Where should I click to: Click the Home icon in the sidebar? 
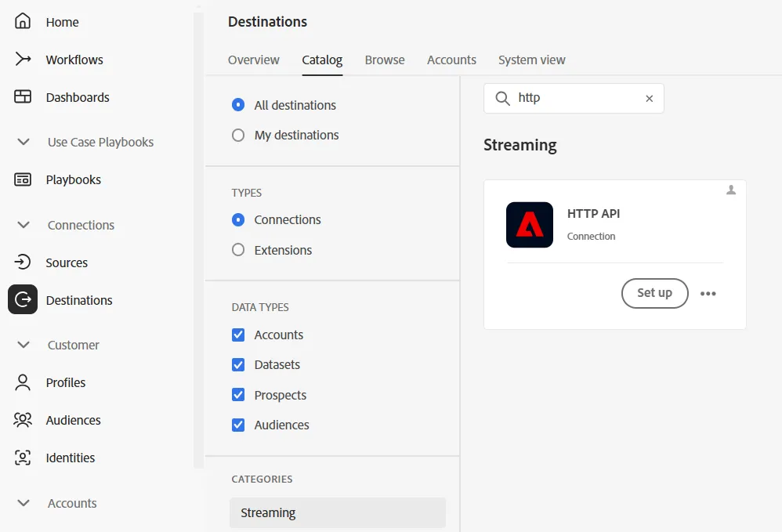tap(23, 21)
